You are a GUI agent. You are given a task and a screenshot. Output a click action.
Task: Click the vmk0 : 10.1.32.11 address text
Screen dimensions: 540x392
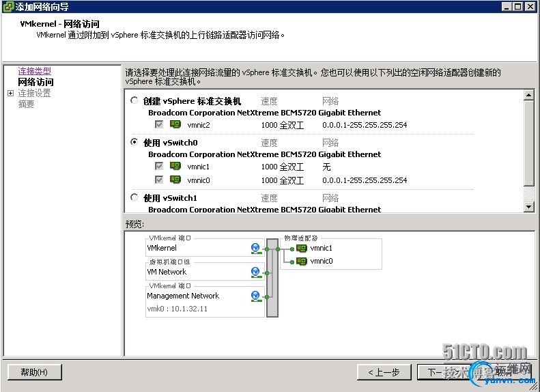pyautogui.click(x=177, y=309)
